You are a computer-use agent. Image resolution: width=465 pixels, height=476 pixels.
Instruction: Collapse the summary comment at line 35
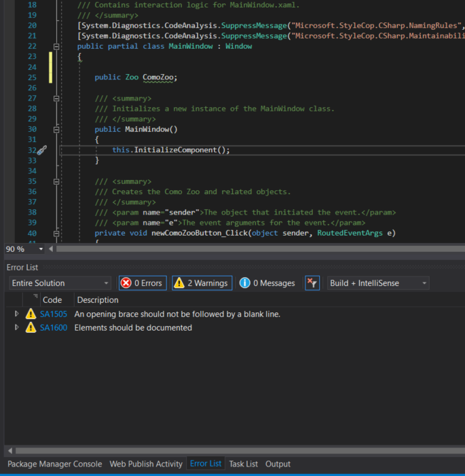click(x=56, y=181)
